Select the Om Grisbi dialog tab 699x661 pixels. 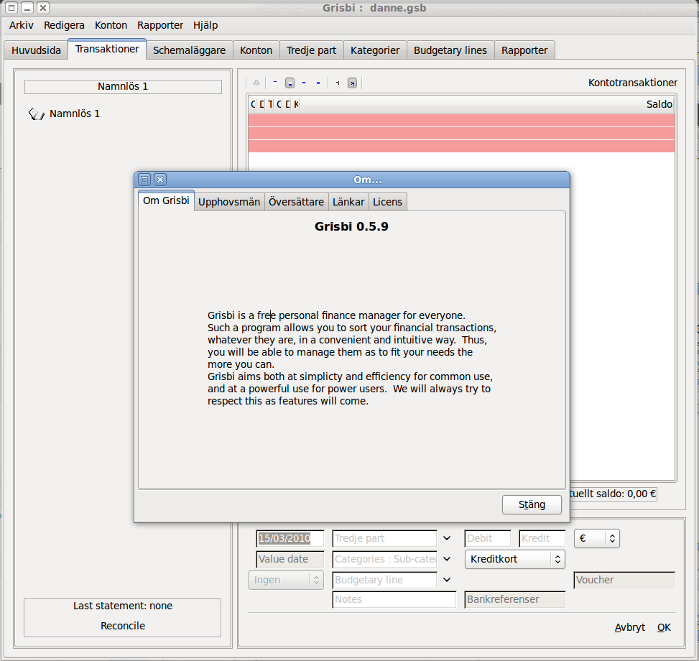[166, 201]
